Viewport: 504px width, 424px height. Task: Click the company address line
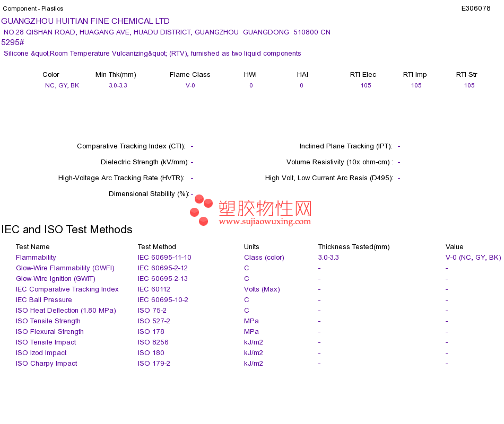click(167, 32)
